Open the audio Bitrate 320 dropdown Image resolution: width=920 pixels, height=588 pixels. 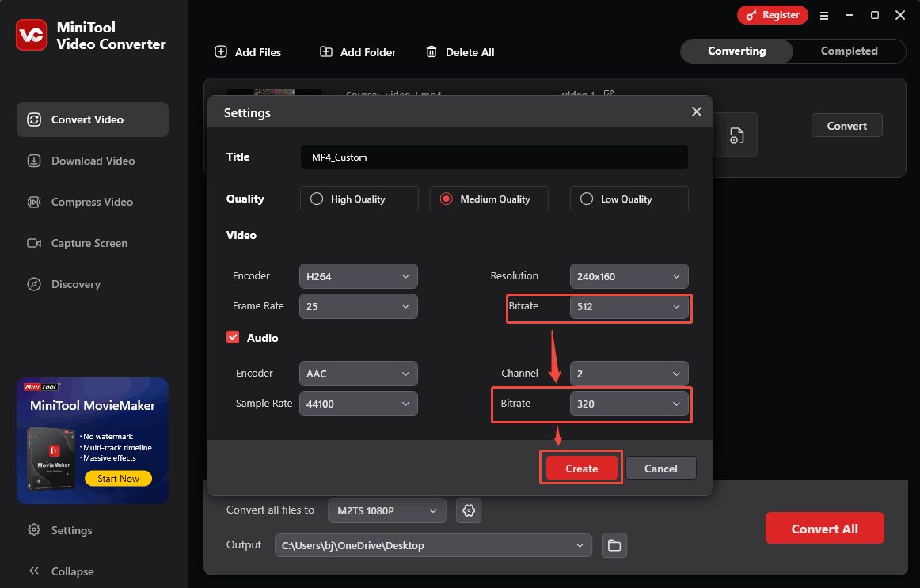click(629, 404)
